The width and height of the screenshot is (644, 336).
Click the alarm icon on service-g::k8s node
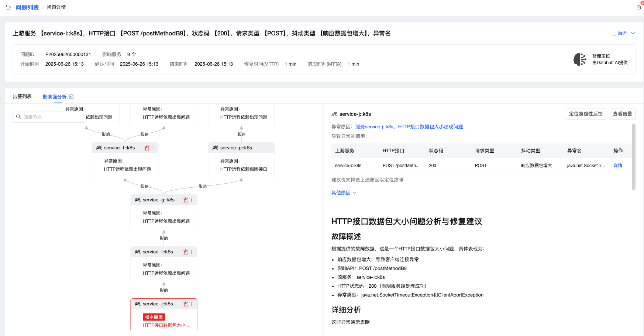[x=186, y=200]
